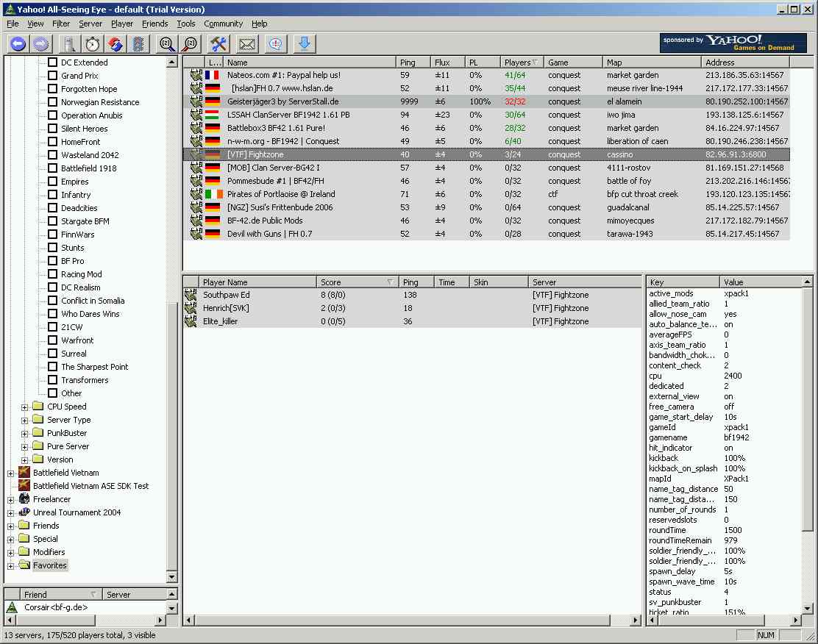This screenshot has height=644, width=818.
Task: Enable the Stargate BFM checkbox
Action: 52,221
